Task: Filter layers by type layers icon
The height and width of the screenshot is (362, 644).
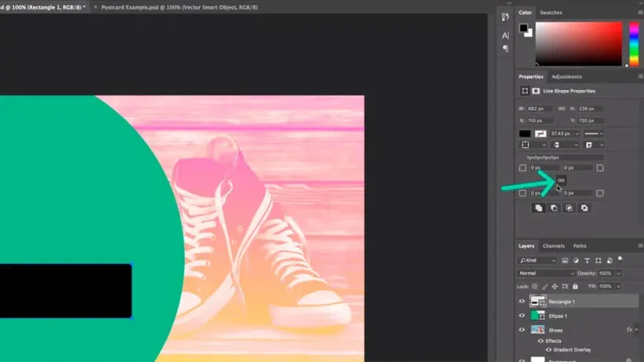Action: (587, 261)
